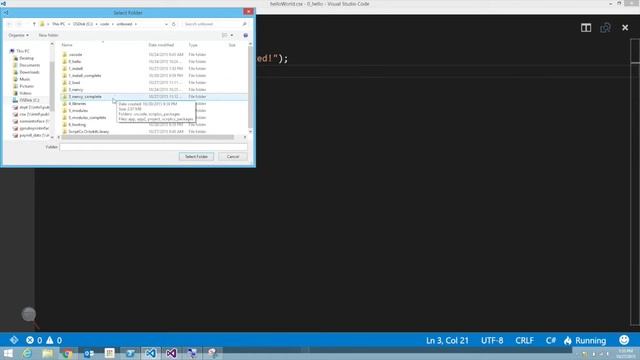This screenshot has width=640, height=360.
Task: Open Music in the navigation pane
Action: coord(24,79)
